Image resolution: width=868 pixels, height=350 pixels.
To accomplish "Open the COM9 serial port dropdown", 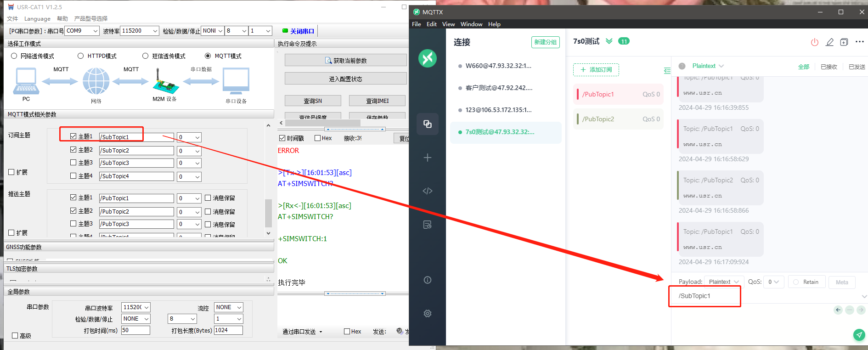I will tap(82, 31).
